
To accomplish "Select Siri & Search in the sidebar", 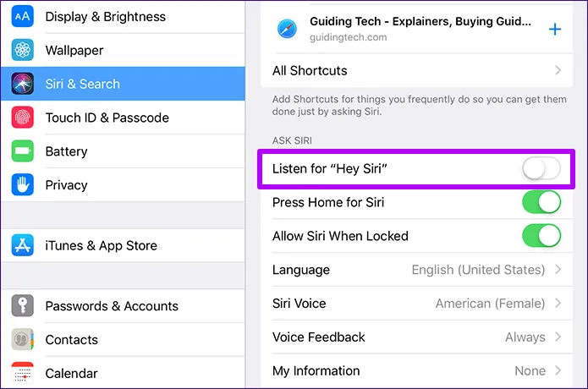I will tap(82, 84).
